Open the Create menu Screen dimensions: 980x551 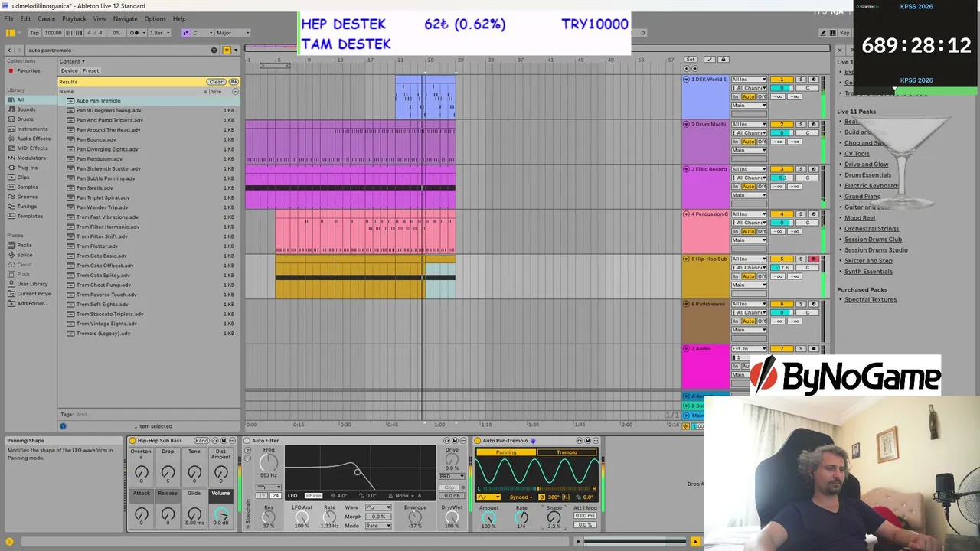click(46, 18)
